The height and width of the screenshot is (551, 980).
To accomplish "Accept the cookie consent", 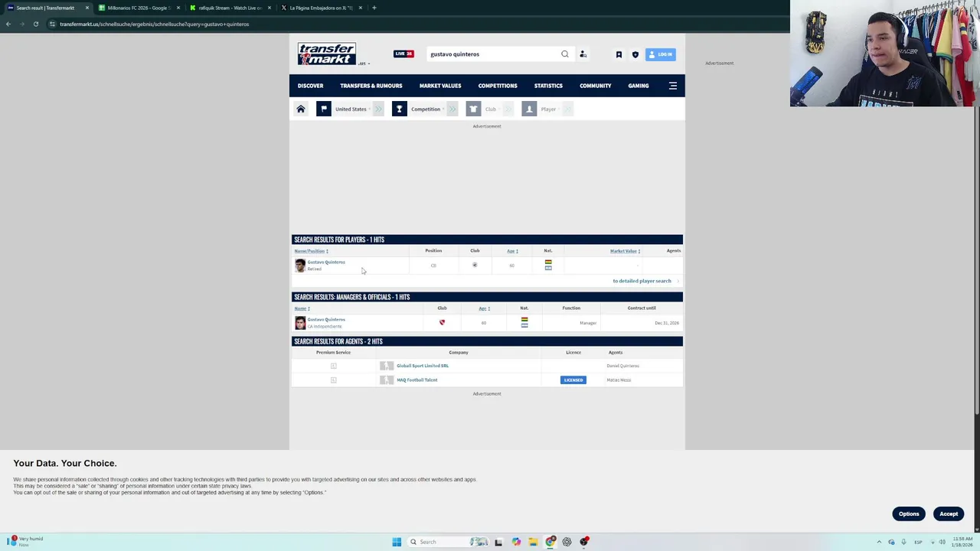I will pos(949,514).
